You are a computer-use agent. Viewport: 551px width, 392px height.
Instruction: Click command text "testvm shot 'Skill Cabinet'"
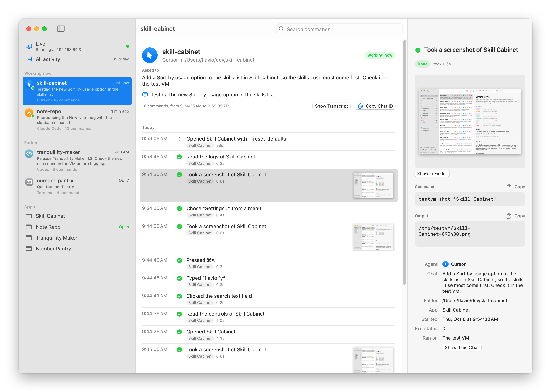coord(457,199)
